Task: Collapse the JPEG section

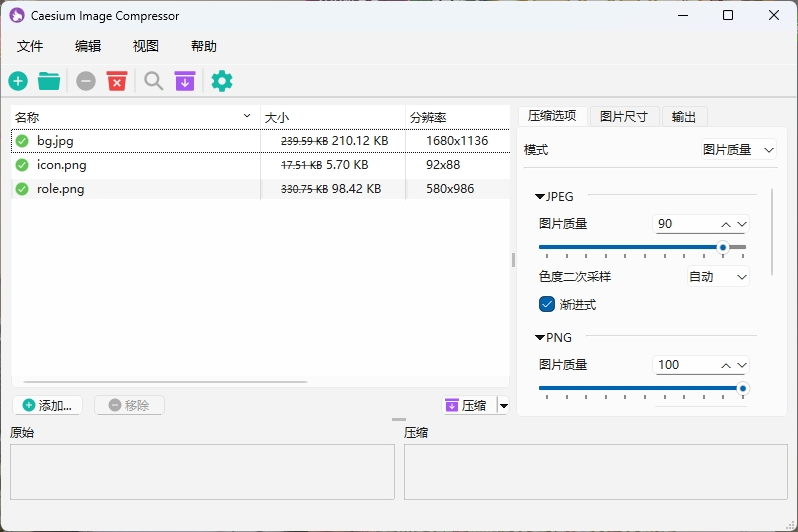Action: 540,197
